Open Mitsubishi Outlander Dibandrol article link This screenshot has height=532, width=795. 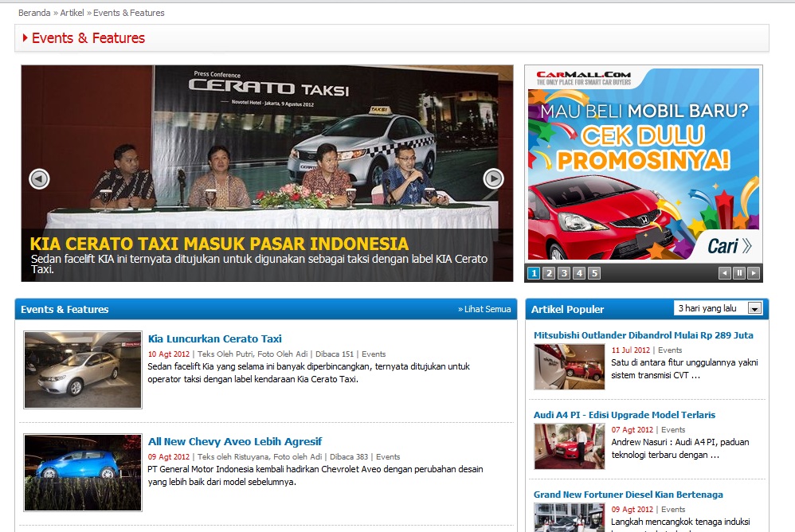tap(643, 335)
